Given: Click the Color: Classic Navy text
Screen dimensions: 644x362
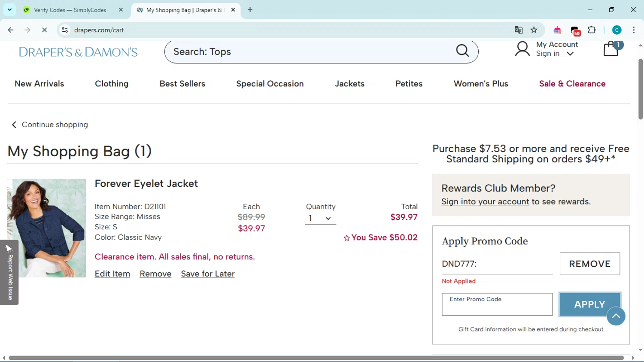Looking at the screenshot, I should [x=128, y=237].
